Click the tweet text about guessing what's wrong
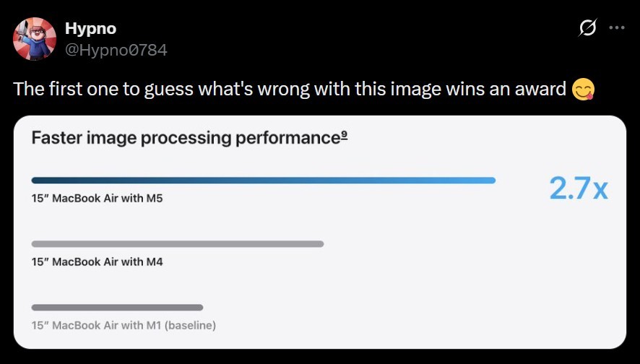Screen dimensions: 640x364 pyautogui.click(x=289, y=90)
